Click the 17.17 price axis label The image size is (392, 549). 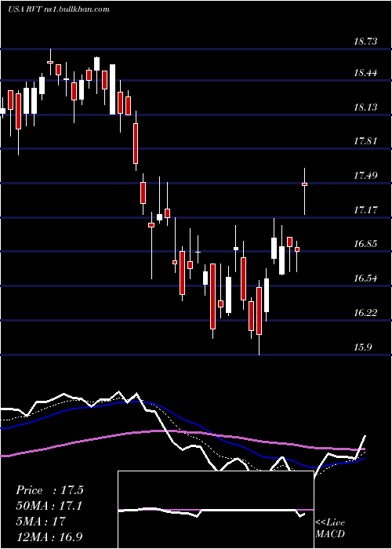[365, 209]
